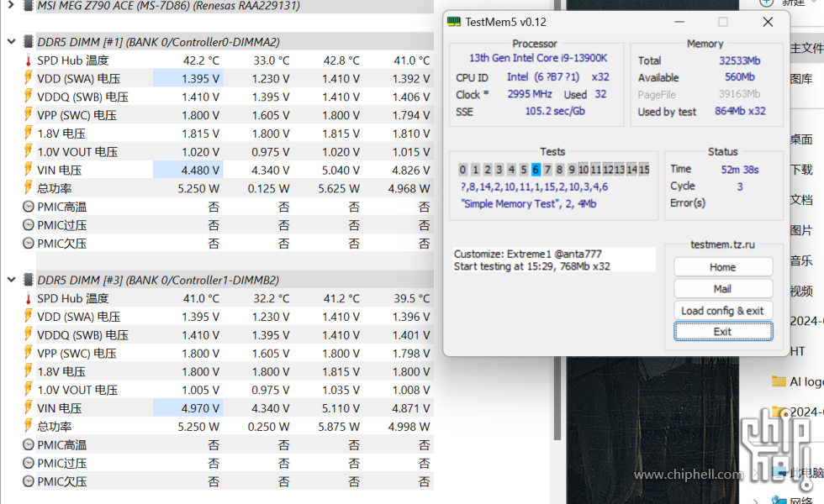Image resolution: width=824 pixels, height=504 pixels.
Task: Open 文档 in the Explorer sidebar
Action: [801, 200]
